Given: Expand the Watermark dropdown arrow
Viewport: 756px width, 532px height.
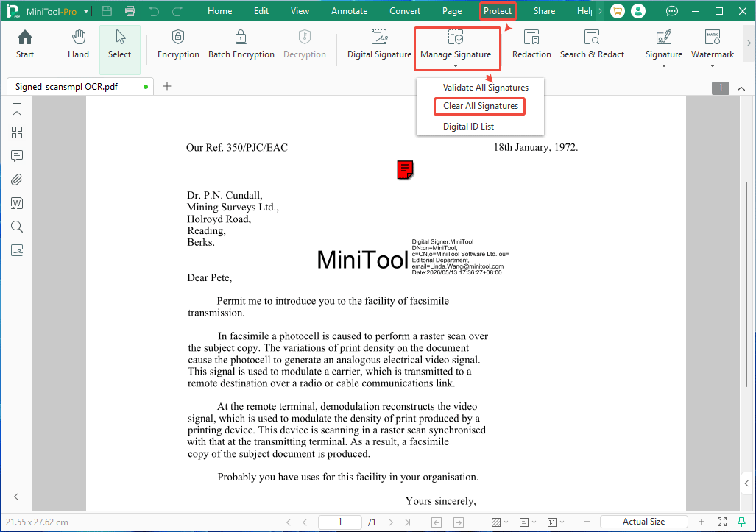Looking at the screenshot, I should coord(712,66).
